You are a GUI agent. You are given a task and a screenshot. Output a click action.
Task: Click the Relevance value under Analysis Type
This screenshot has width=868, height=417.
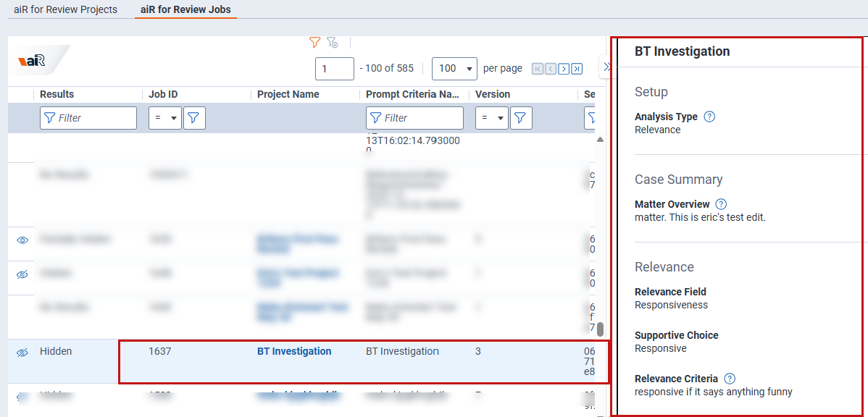tap(658, 130)
